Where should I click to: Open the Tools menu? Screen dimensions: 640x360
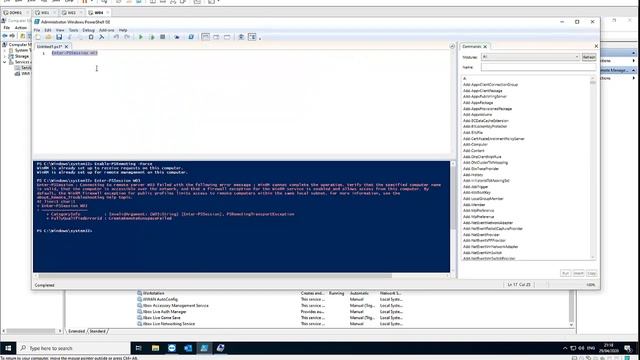coord(73,30)
